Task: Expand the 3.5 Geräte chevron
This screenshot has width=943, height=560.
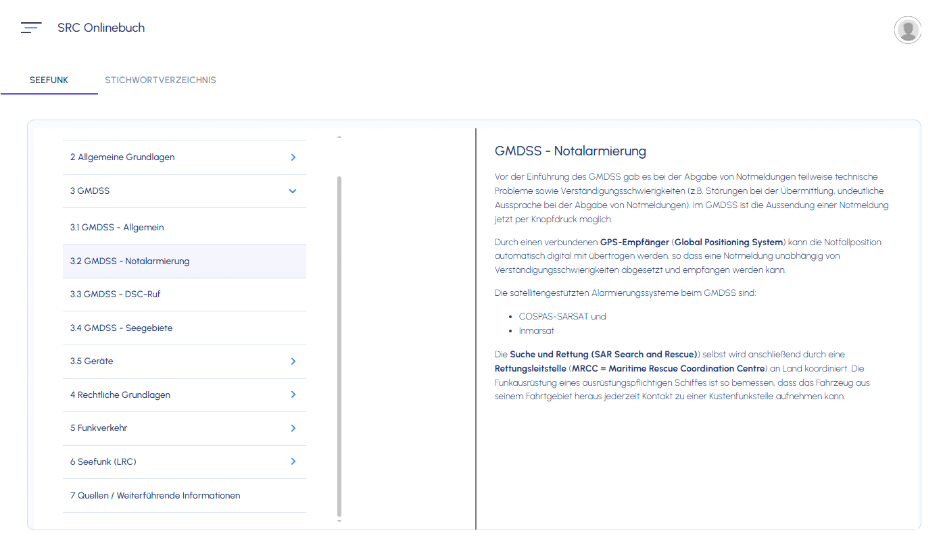Action: [293, 361]
